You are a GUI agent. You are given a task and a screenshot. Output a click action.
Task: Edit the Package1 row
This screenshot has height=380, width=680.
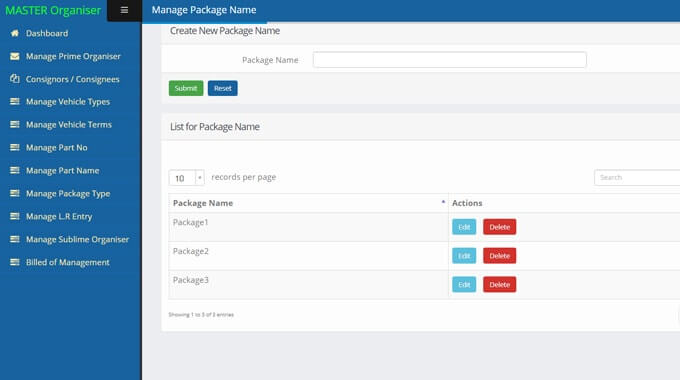coord(464,227)
